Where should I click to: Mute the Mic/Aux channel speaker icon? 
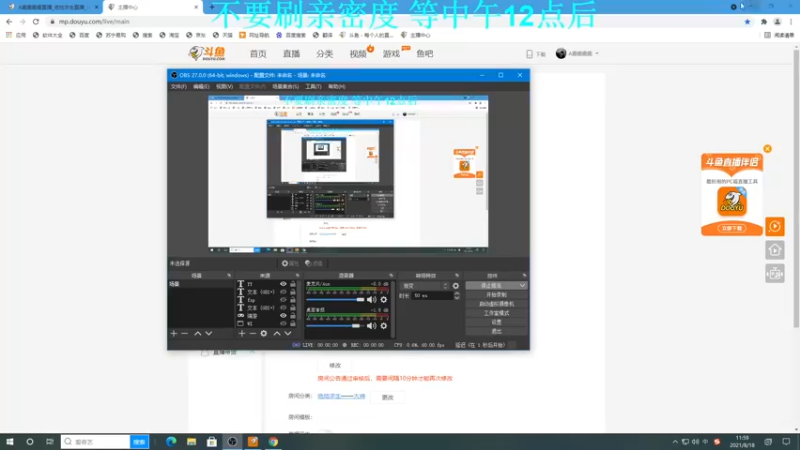point(371,299)
